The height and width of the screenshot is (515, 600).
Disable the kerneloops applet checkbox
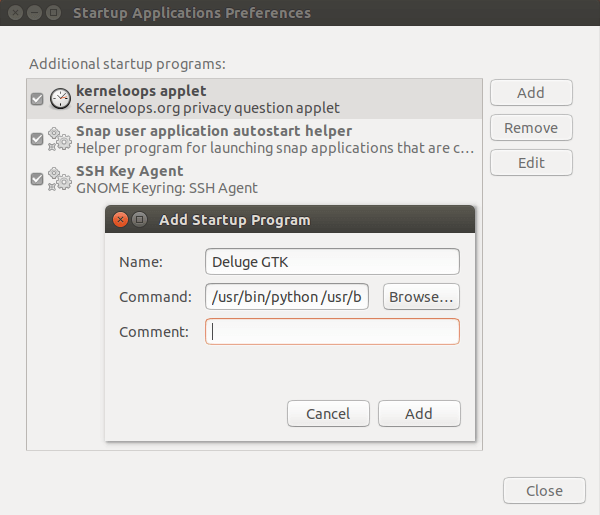[37, 99]
